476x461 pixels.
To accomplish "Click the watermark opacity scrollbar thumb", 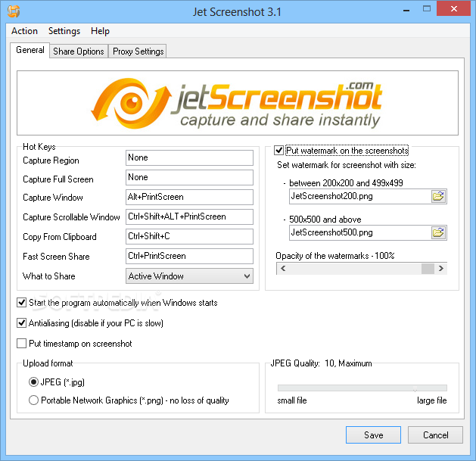I will click(x=428, y=269).
